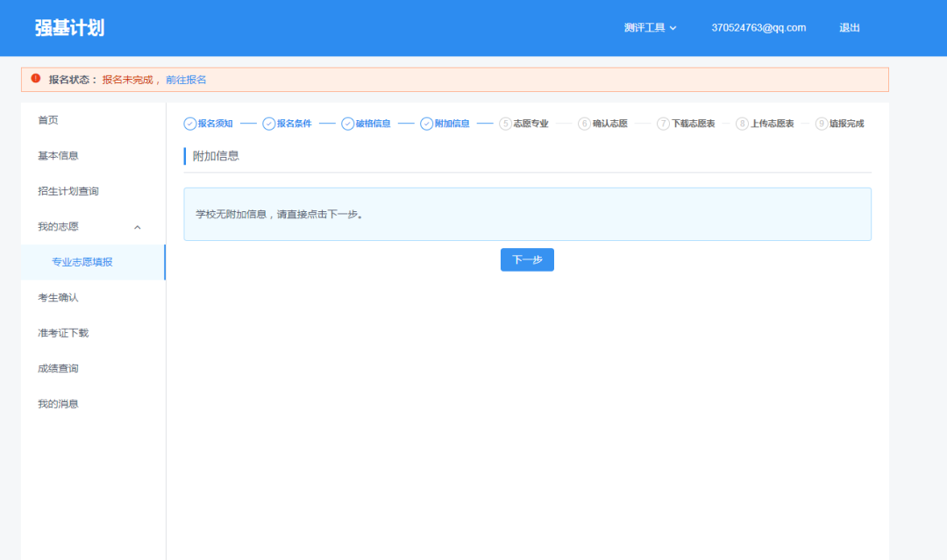
Task: Click the step 5 志愿专业 circle icon
Action: (x=504, y=123)
